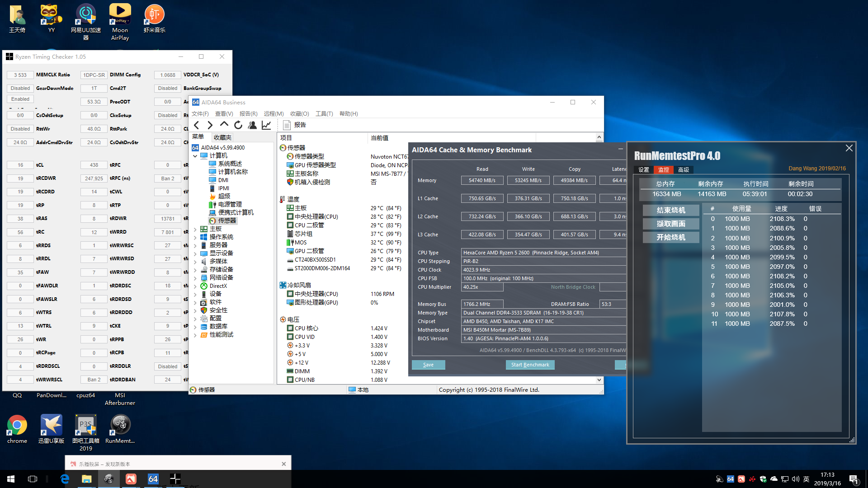868x488 pixels.
Task: Click the DirectX node icon in AIDA64
Action: [x=204, y=286]
